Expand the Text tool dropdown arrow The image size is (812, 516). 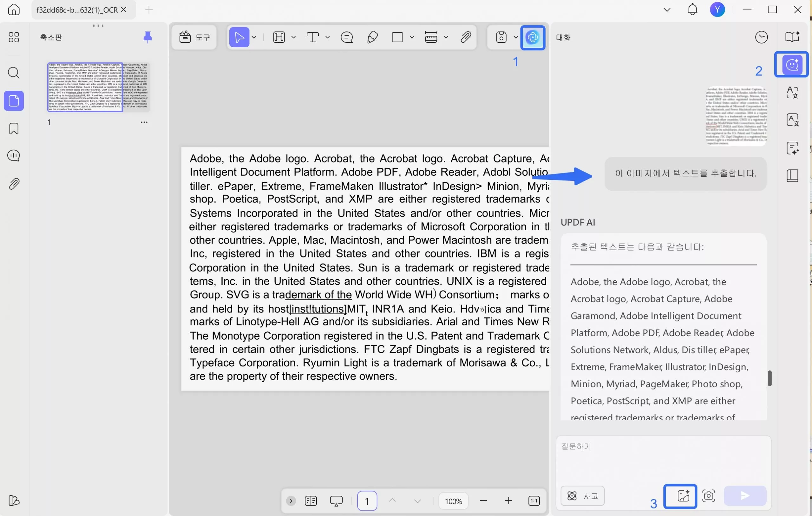click(x=327, y=37)
